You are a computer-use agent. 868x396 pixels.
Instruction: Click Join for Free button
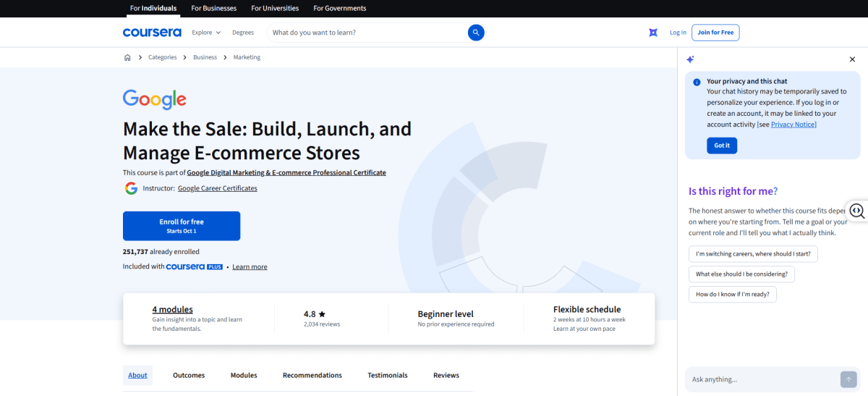[x=715, y=33]
